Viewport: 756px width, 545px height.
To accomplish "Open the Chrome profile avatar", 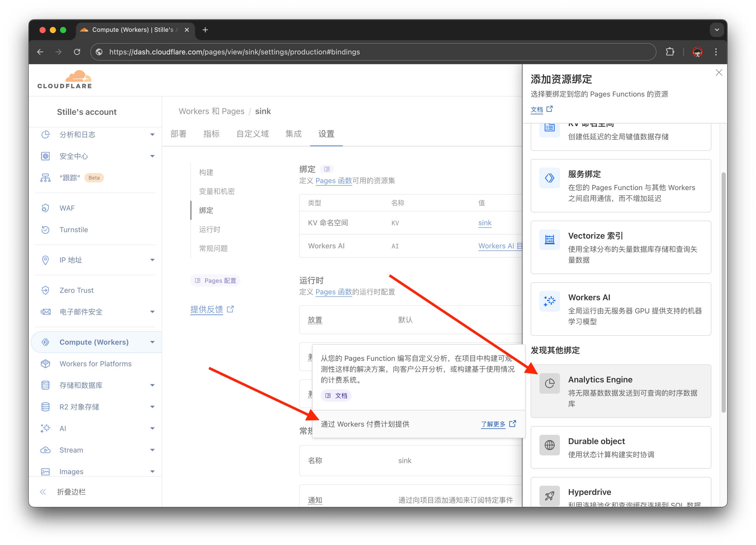I will (697, 52).
